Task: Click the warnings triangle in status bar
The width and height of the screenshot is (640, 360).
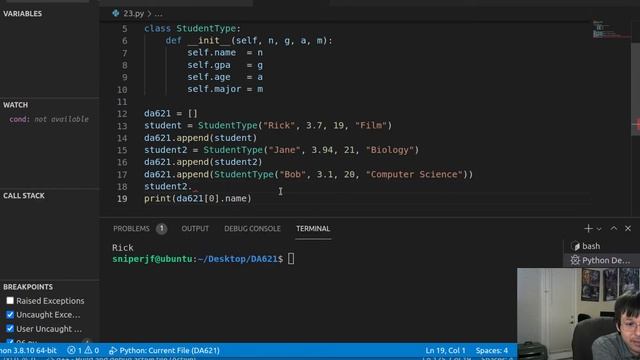Action: coord(88,350)
